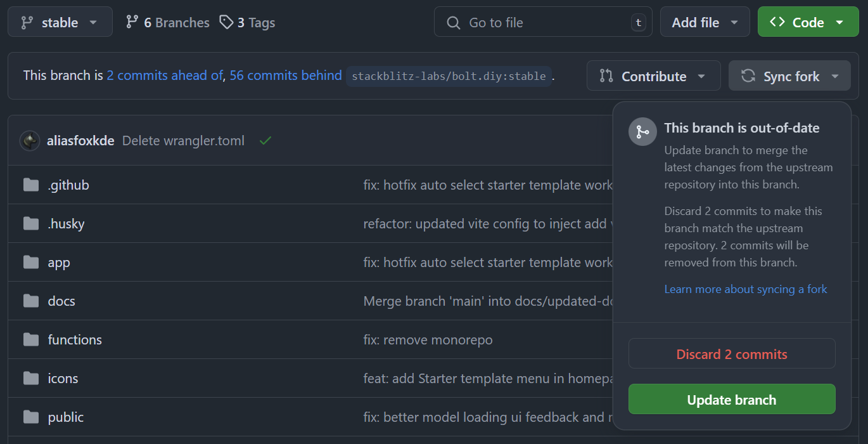Click the green commit status checkmark

(x=265, y=141)
